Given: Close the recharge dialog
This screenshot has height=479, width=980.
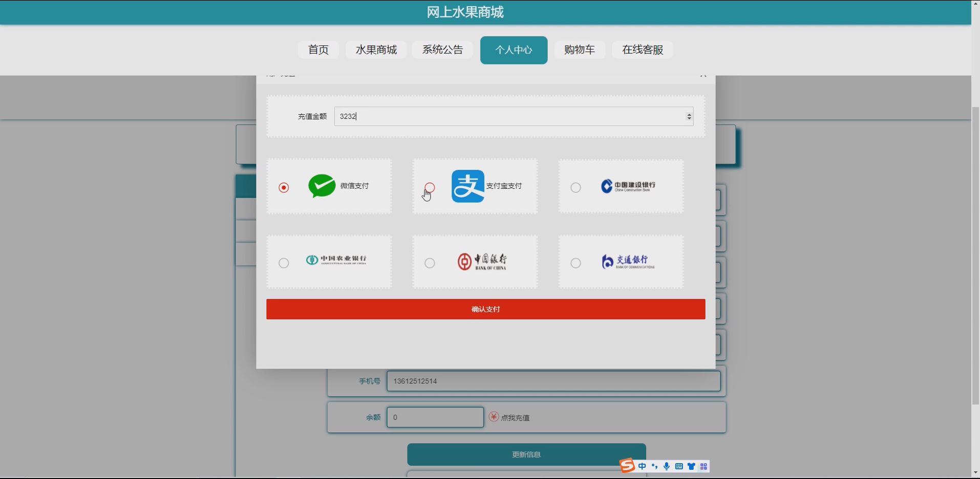Looking at the screenshot, I should pos(703,75).
